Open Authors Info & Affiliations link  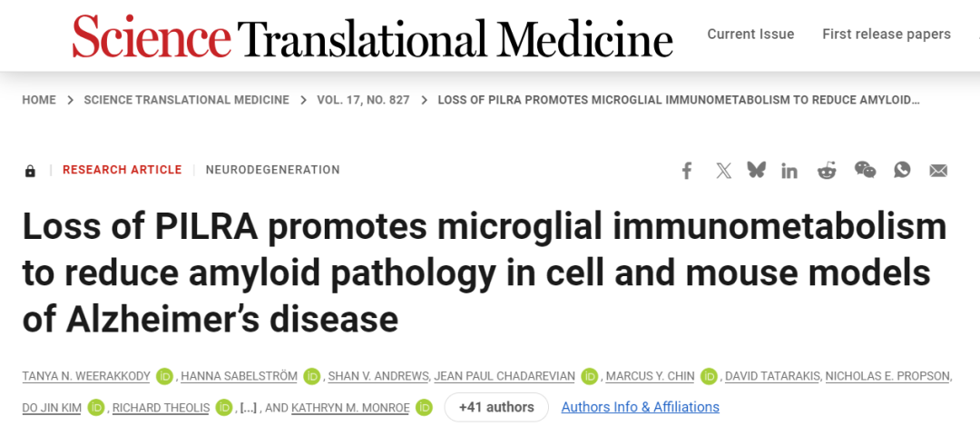tap(640, 407)
